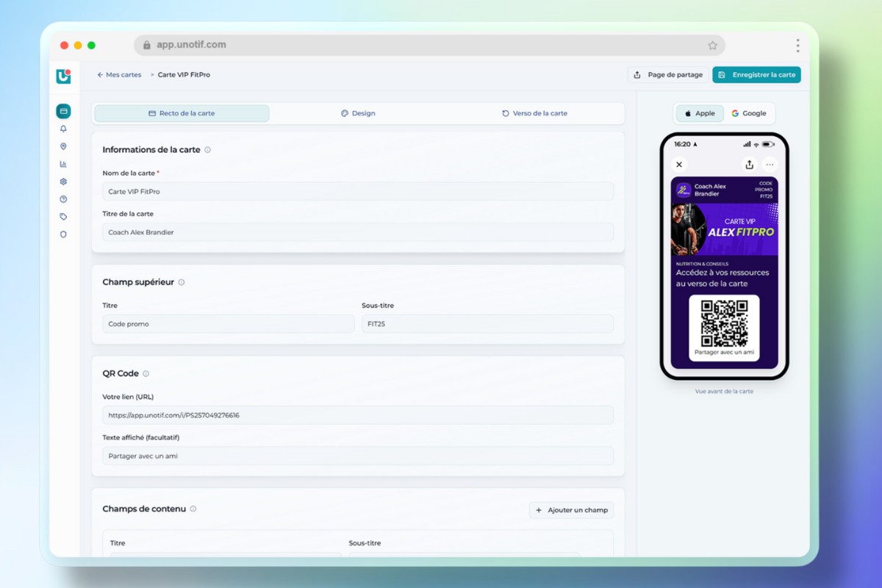
Task: Click info icon next to QR Code
Action: click(x=146, y=374)
